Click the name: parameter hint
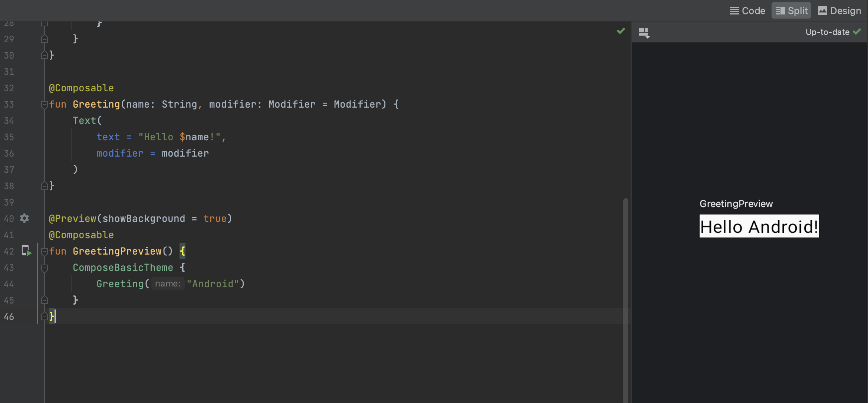The height and width of the screenshot is (403, 868). pos(168,284)
